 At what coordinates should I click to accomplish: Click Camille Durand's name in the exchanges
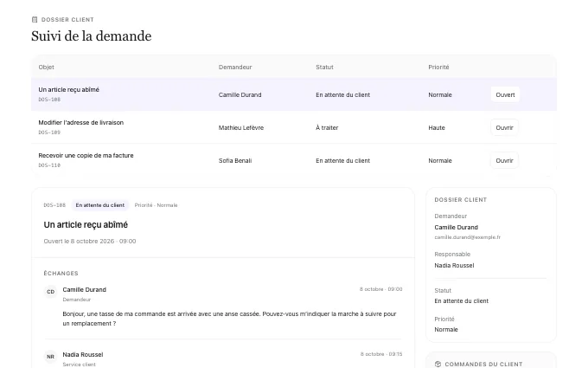tap(85, 289)
